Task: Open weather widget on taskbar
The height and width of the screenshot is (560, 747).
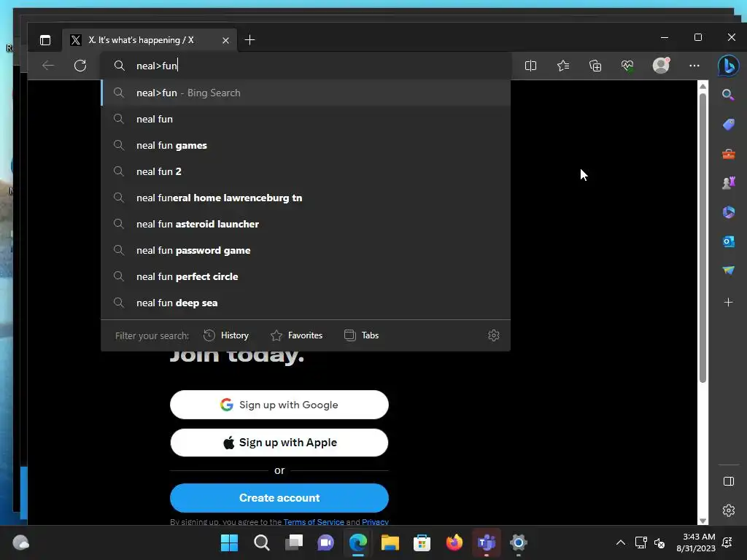Action: click(x=21, y=542)
